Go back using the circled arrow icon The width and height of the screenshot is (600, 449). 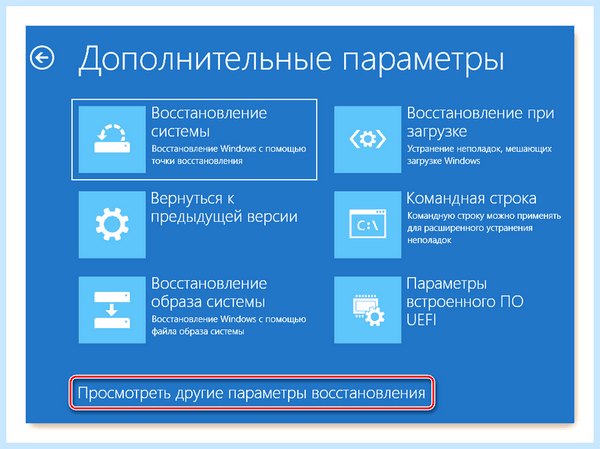tap(42, 58)
